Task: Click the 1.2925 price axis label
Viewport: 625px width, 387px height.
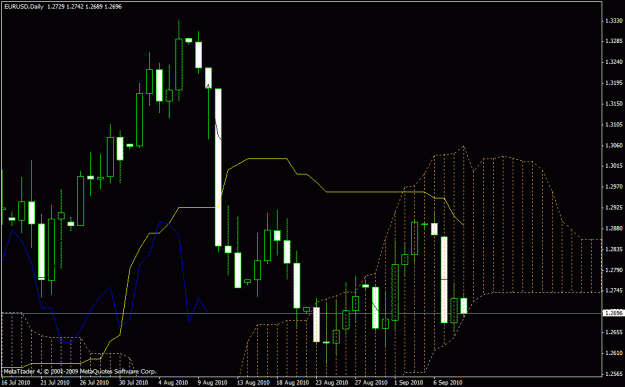Action: point(613,208)
